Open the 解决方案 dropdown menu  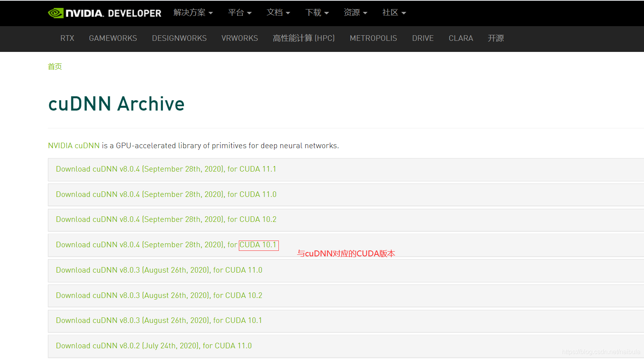click(193, 13)
